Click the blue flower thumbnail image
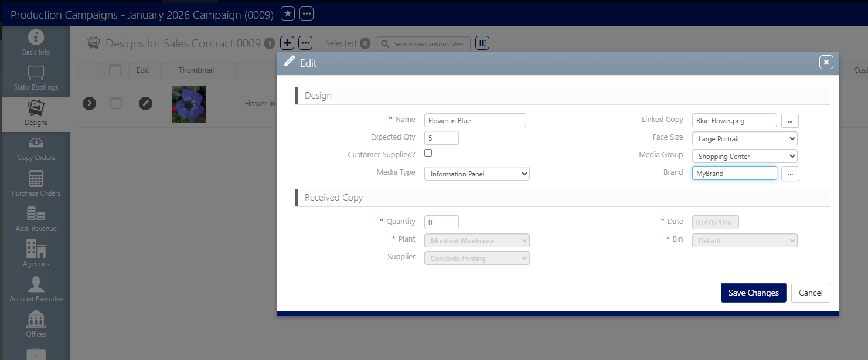 189,104
